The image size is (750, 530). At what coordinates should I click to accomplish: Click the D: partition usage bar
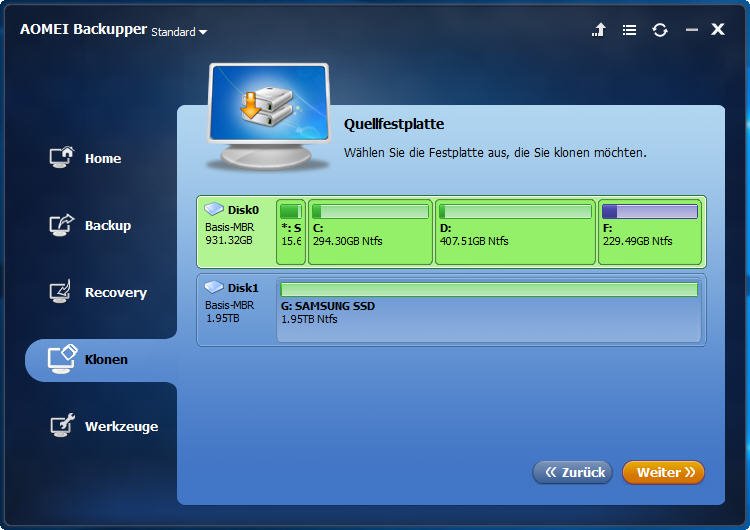point(515,211)
